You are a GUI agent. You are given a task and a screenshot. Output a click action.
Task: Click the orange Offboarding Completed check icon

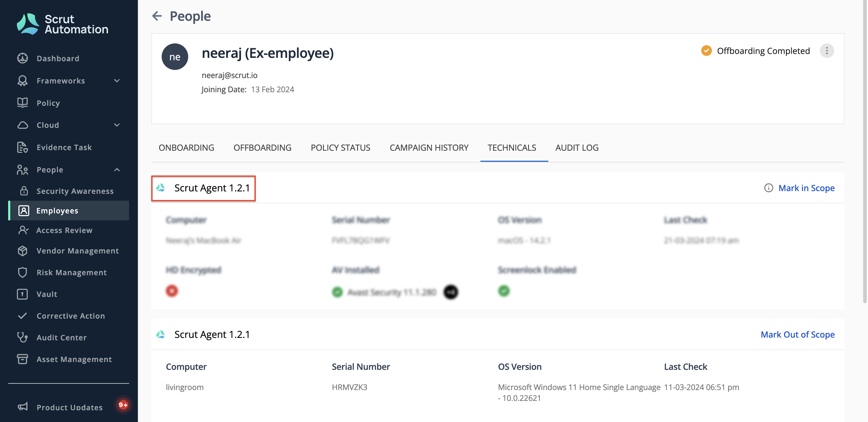pyautogui.click(x=706, y=51)
